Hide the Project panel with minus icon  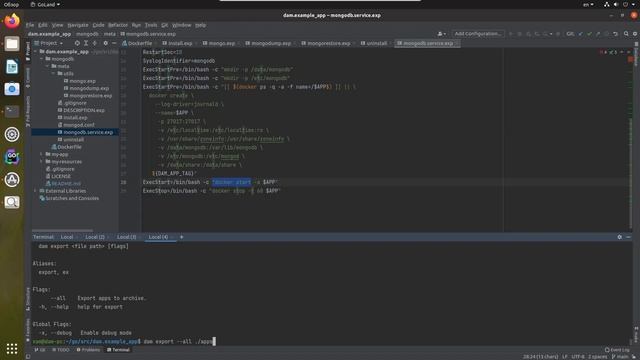(x=114, y=43)
